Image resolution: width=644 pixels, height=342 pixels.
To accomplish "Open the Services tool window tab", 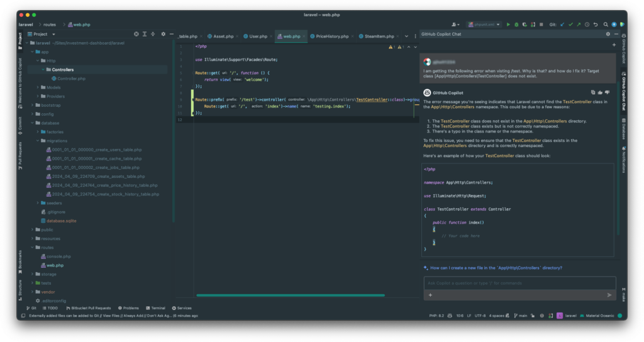I will pyautogui.click(x=182, y=308).
